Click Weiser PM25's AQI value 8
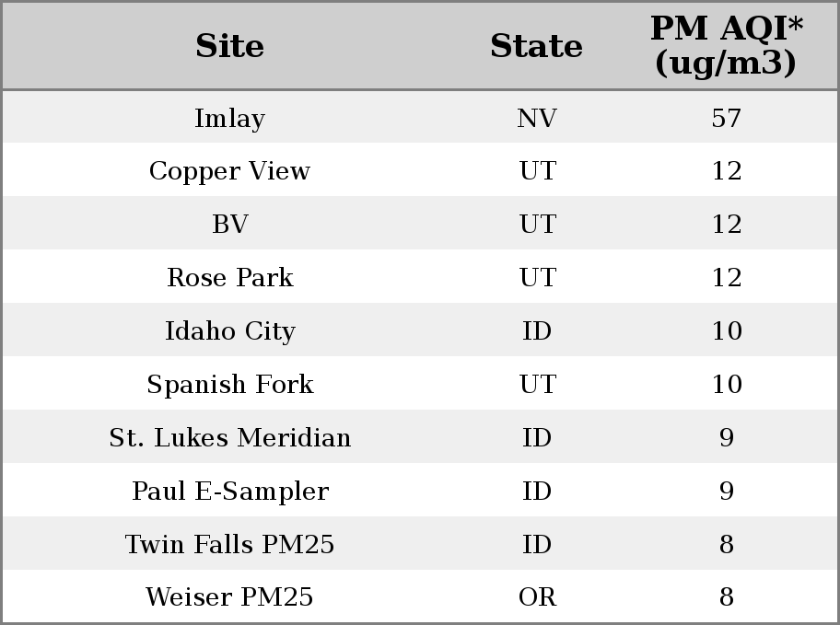 coord(727,597)
